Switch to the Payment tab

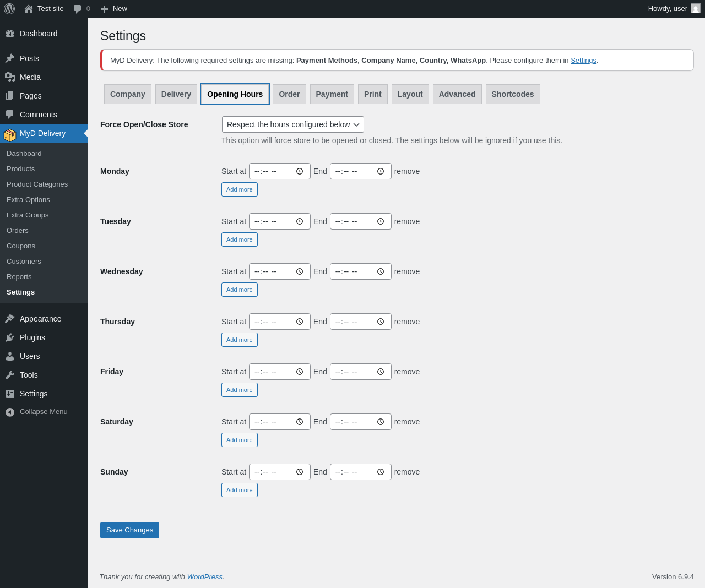332,94
